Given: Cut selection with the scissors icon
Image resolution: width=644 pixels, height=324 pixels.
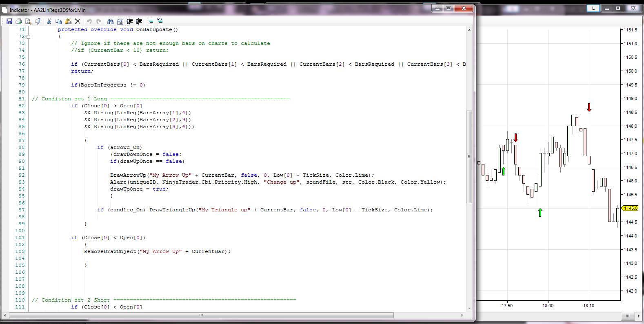Looking at the screenshot, I should tap(49, 21).
